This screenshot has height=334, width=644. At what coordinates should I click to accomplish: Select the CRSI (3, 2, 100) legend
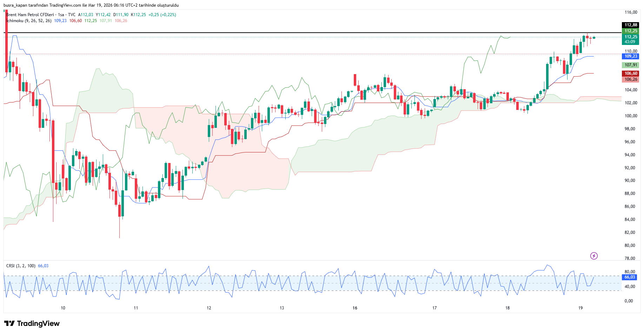pyautogui.click(x=21, y=266)
